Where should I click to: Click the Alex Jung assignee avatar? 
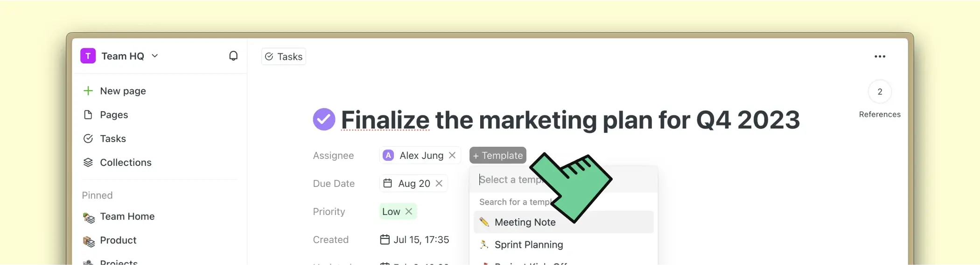coord(388,156)
